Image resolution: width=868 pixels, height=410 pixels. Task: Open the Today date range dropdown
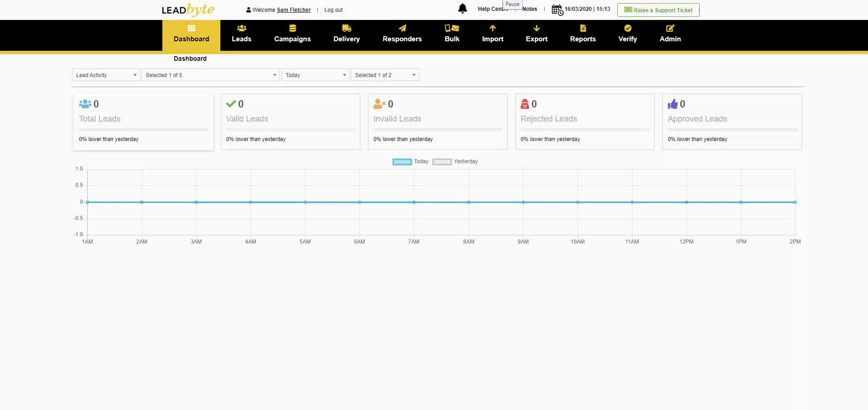(x=316, y=75)
